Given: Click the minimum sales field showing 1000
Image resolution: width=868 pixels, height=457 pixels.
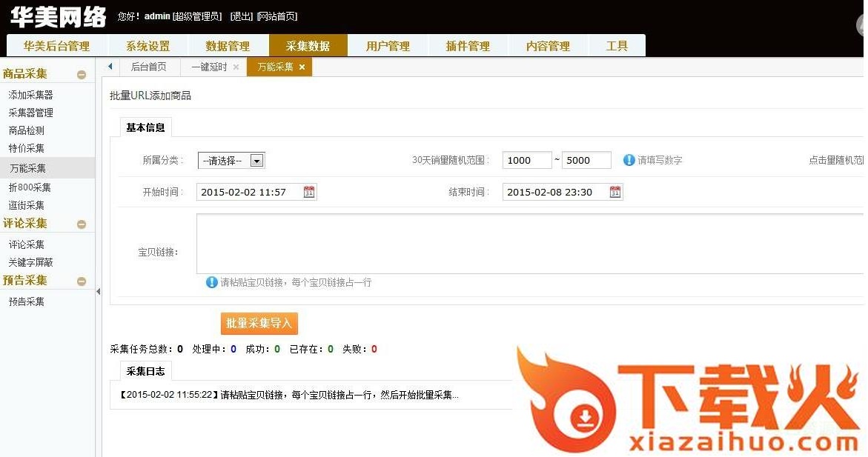Looking at the screenshot, I should [x=526, y=161].
